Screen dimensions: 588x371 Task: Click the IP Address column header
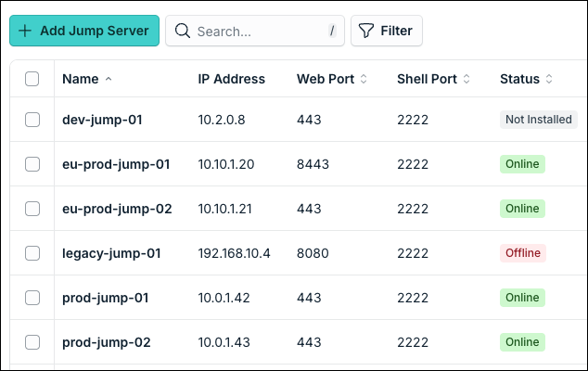pos(231,79)
